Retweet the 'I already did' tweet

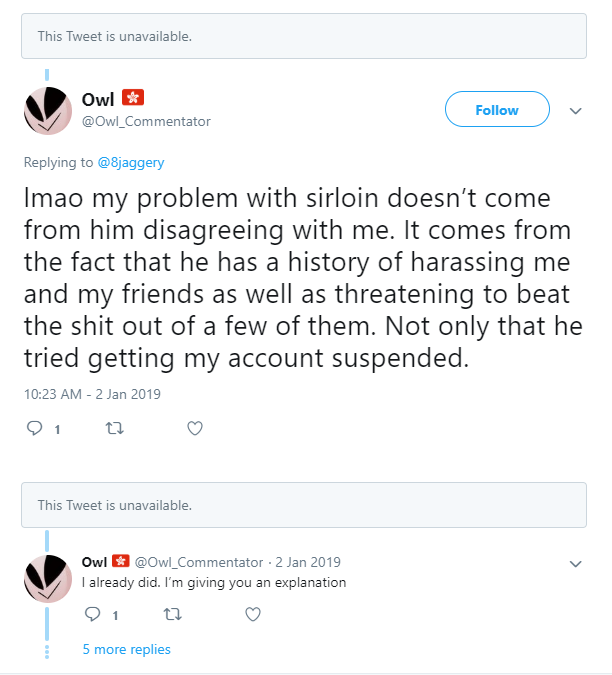[x=173, y=614]
